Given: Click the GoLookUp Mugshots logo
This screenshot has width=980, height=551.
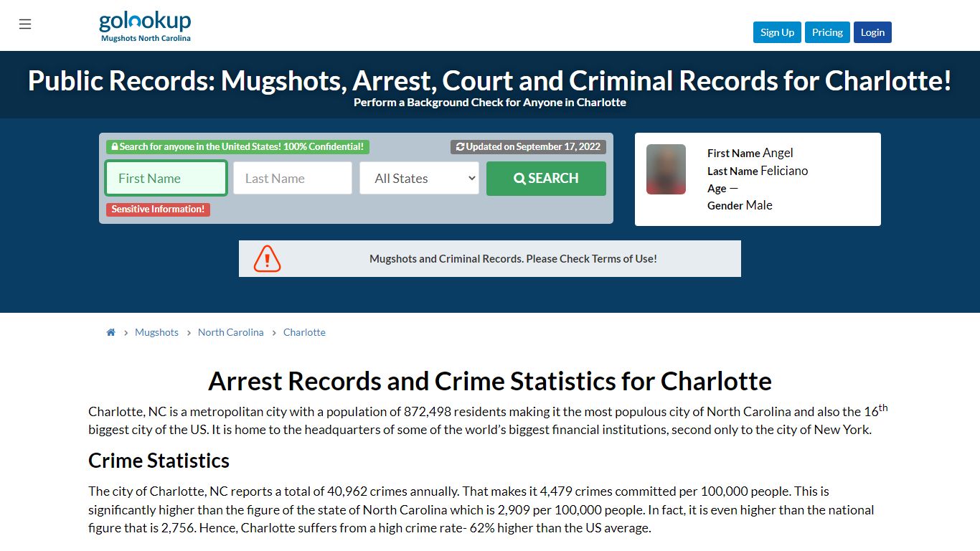Looking at the screenshot, I should pos(145,27).
